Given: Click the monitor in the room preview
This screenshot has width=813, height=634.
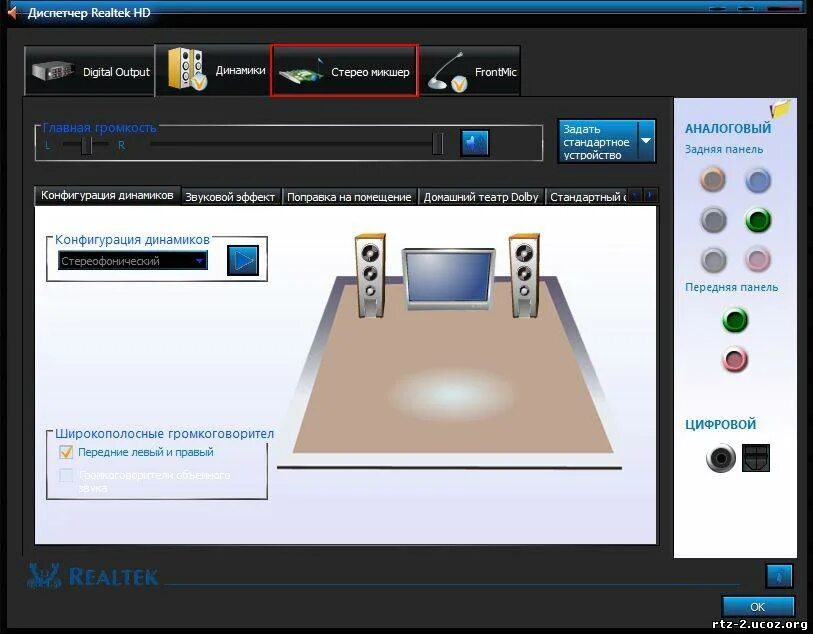Looking at the screenshot, I should (x=448, y=279).
